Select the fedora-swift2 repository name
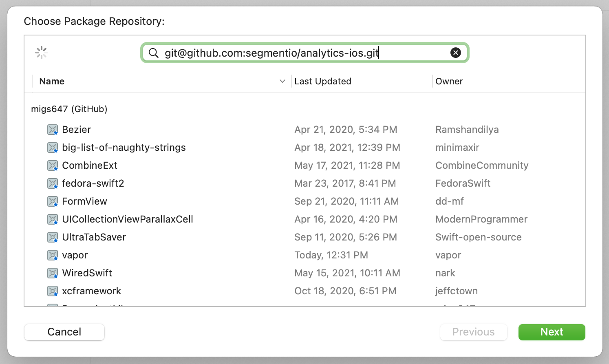Viewport: 609px width, 364px height. click(93, 183)
